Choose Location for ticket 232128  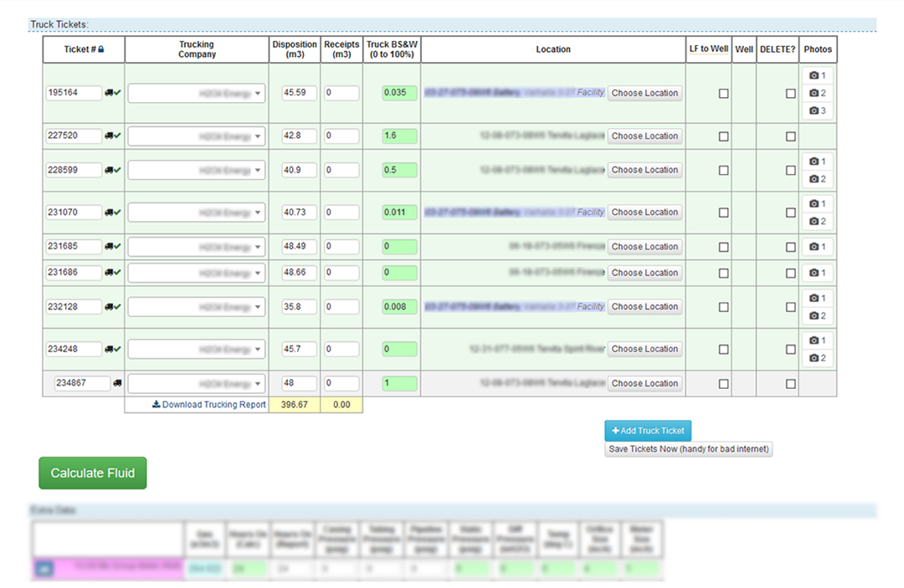coord(645,307)
